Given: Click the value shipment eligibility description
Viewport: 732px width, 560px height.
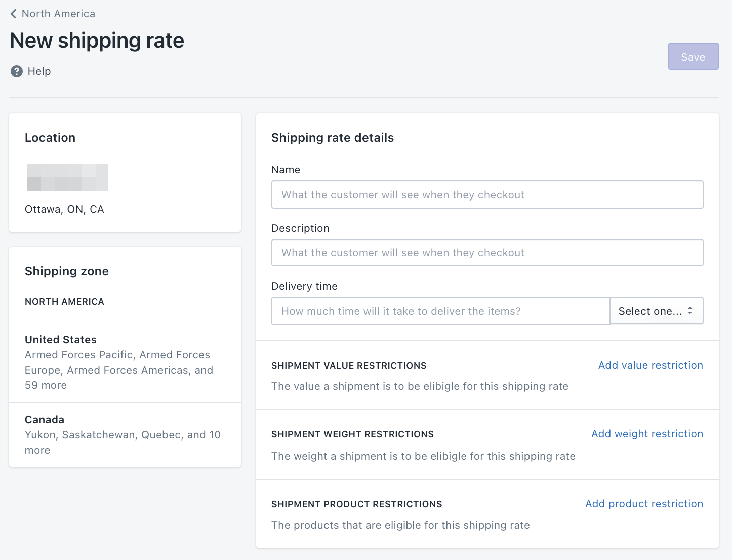Looking at the screenshot, I should (x=420, y=386).
